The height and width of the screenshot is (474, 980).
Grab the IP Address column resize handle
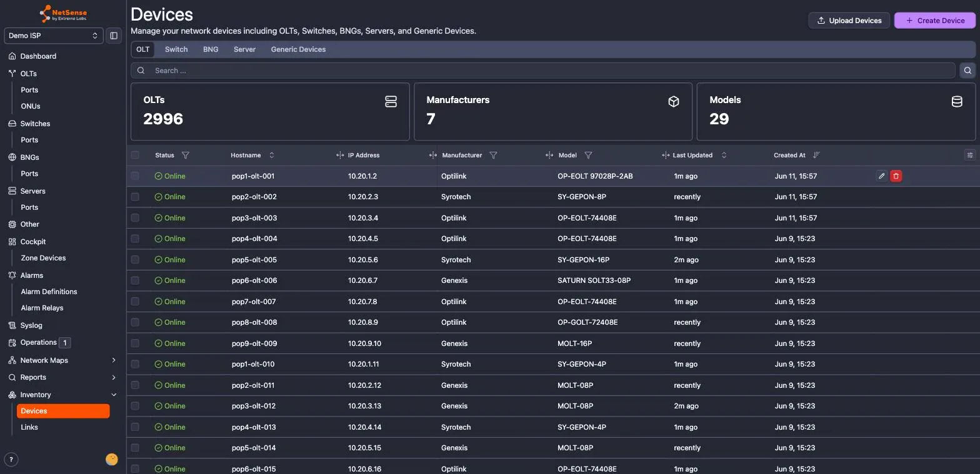click(340, 155)
